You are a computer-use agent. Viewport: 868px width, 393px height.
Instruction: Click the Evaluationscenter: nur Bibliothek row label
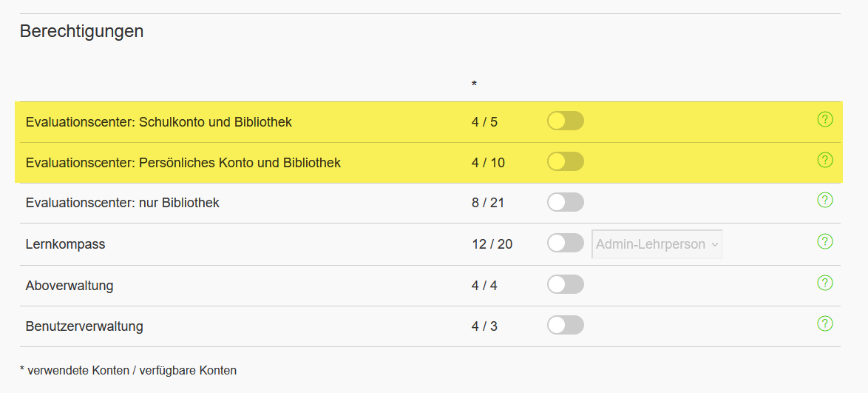[122, 203]
